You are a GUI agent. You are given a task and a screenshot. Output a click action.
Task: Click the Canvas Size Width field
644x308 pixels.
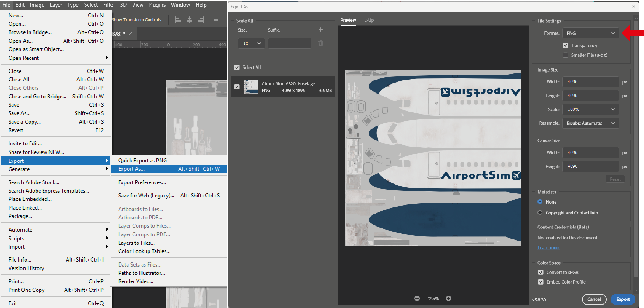(x=591, y=152)
